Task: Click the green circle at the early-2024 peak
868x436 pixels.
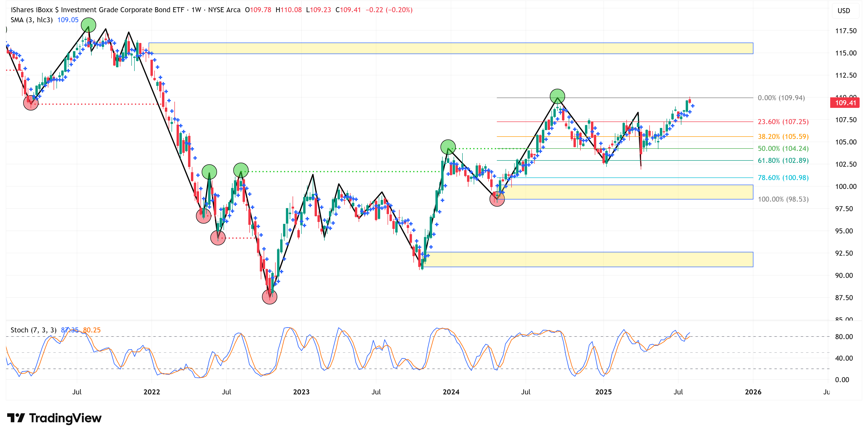Action: 448,147
